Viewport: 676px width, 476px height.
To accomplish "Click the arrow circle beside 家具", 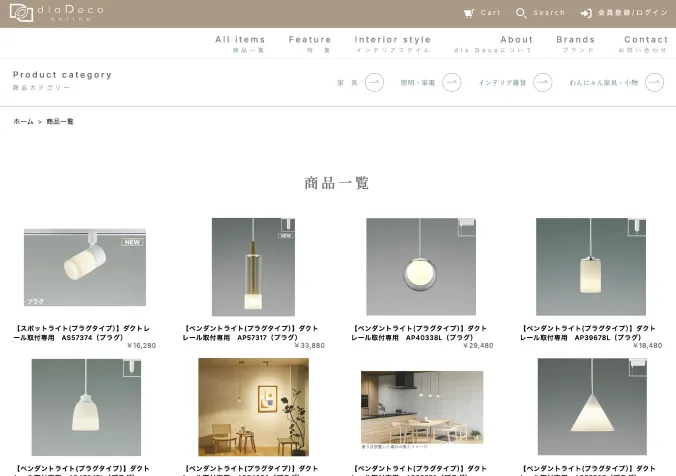I will click(x=374, y=83).
